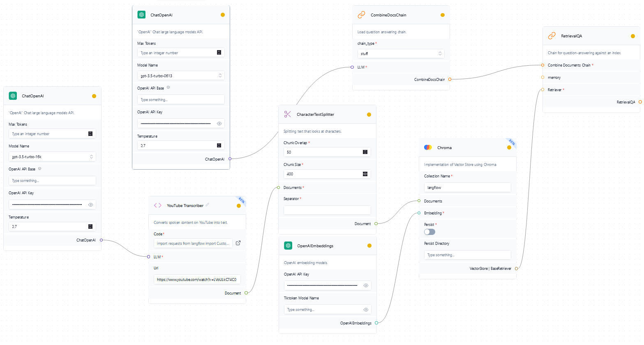Click the ChatOpenAI output handle on the gpt-3.5-turbo-16k node

click(101, 240)
